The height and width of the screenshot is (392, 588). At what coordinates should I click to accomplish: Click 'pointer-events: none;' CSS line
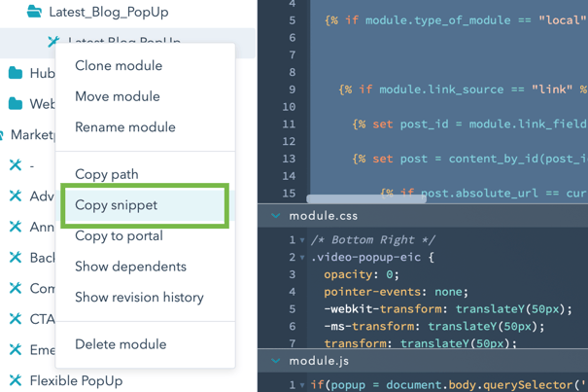(x=396, y=292)
